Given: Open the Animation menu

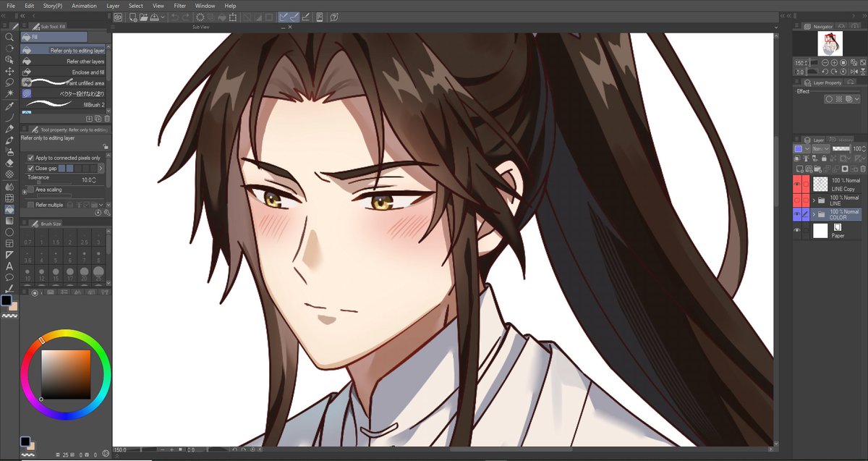Looking at the screenshot, I should (x=84, y=6).
